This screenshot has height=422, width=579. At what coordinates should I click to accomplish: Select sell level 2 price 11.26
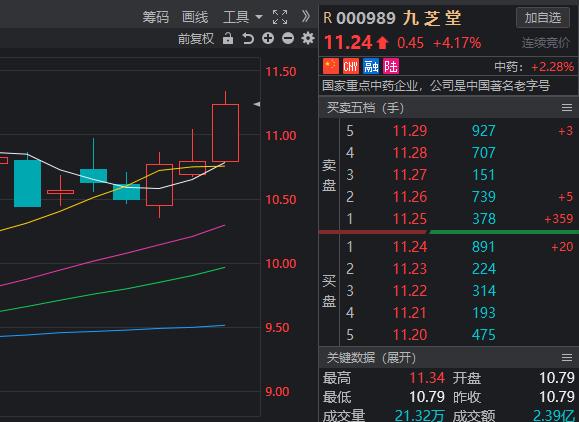(x=410, y=197)
